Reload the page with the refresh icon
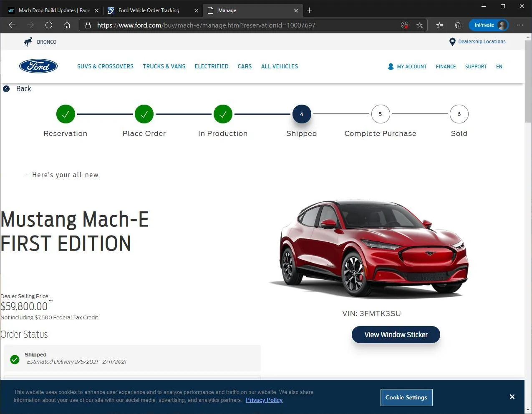This screenshot has width=532, height=414. point(49,25)
